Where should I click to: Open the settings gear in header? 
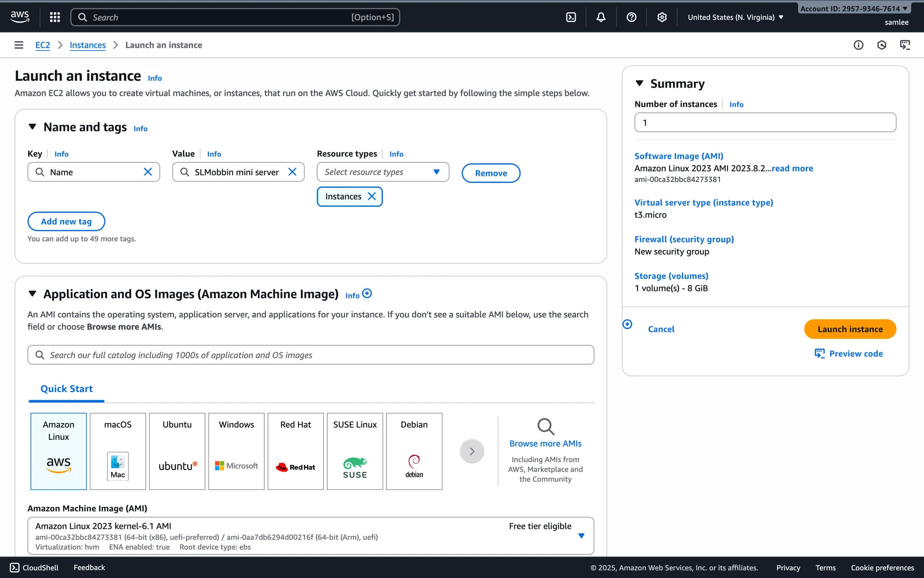coord(662,17)
